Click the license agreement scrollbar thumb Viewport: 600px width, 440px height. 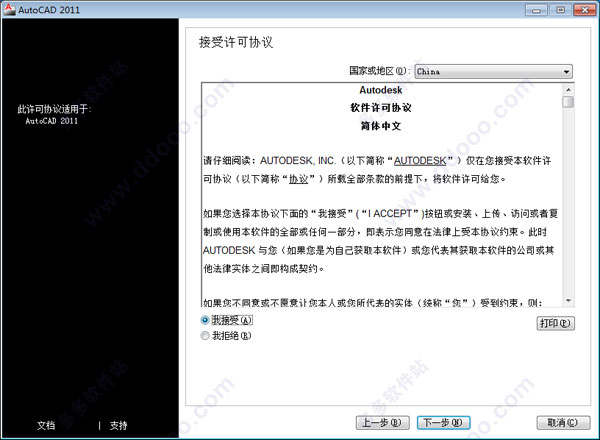568,102
